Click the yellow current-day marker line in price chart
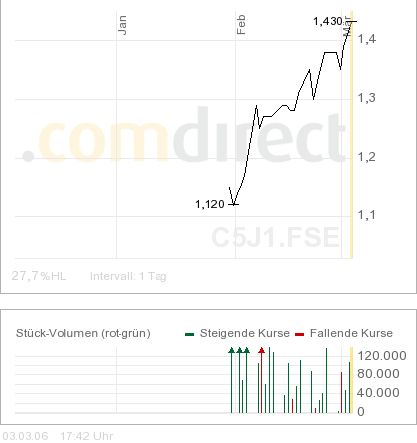417x443 pixels. click(x=351, y=135)
